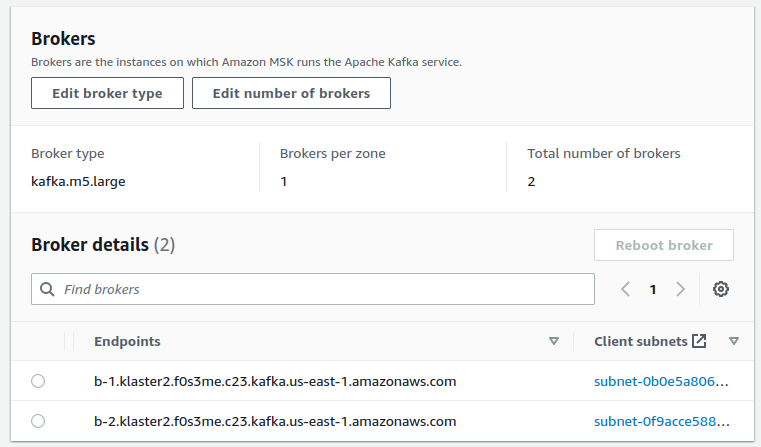The image size is (761, 447).
Task: Select the b-1 broker radio button
Action: pyautogui.click(x=38, y=381)
